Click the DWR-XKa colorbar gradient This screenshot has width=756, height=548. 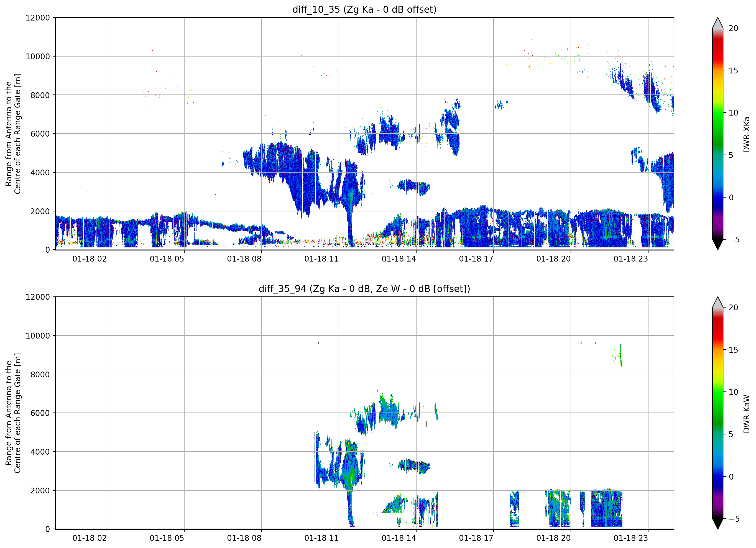tap(718, 134)
